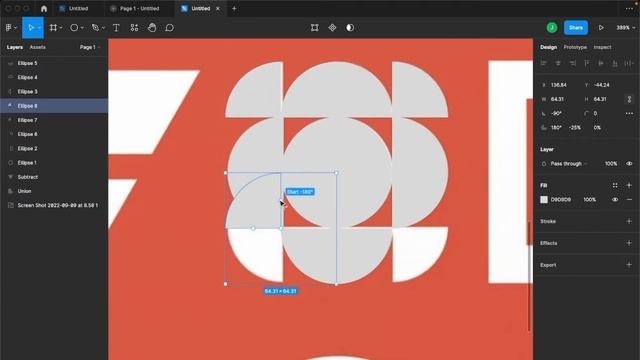Image resolution: width=640 pixels, height=360 pixels.
Task: Select the Ellipse 5 layer
Action: (54, 63)
